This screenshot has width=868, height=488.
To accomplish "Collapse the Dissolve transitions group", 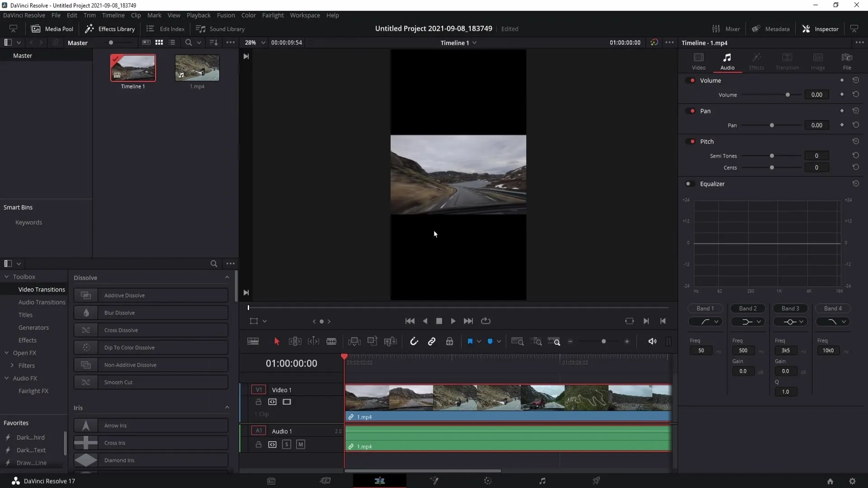I will [227, 277].
